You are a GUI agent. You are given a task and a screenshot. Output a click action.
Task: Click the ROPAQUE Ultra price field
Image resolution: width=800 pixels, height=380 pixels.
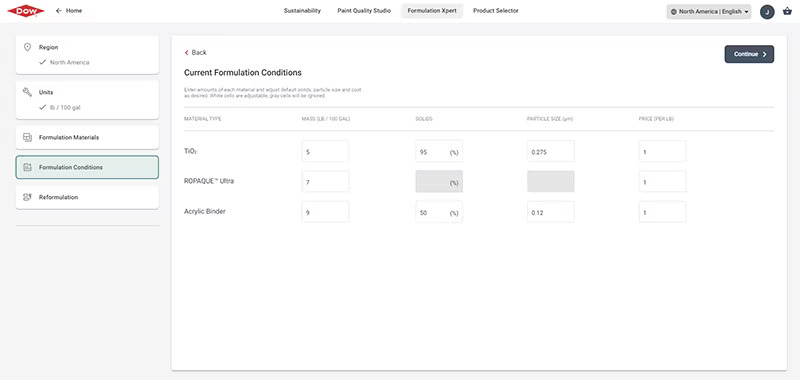coord(663,182)
